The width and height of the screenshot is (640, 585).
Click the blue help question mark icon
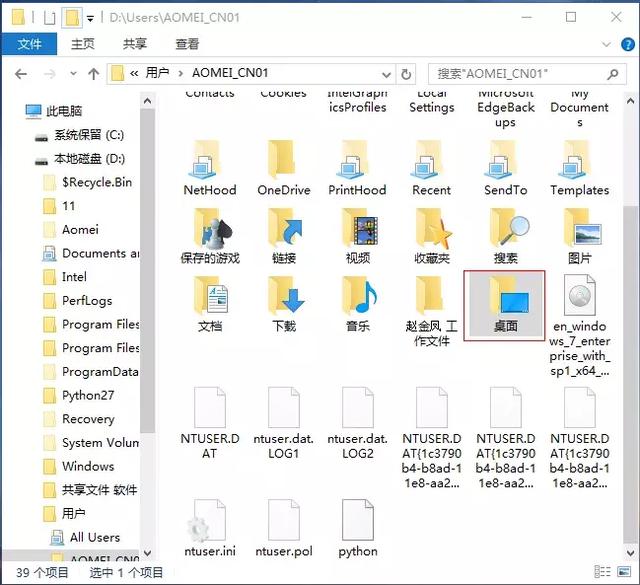(627, 44)
